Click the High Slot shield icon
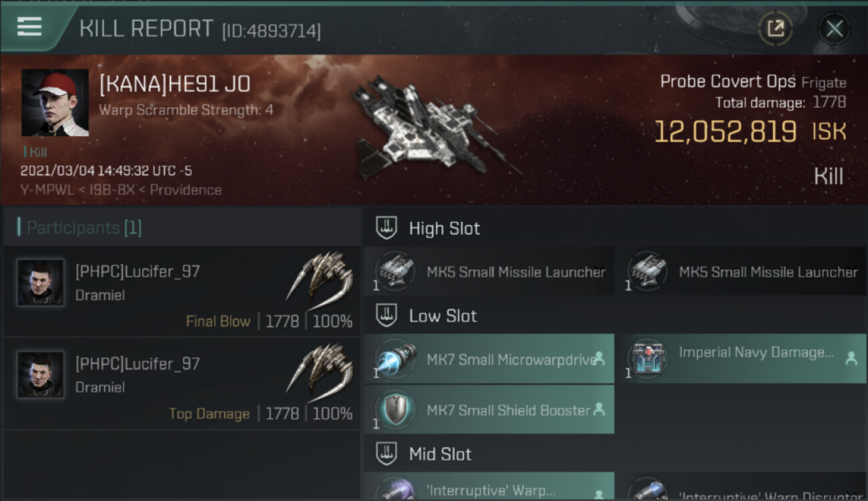Viewport: 868px width, 501px height. click(x=386, y=228)
